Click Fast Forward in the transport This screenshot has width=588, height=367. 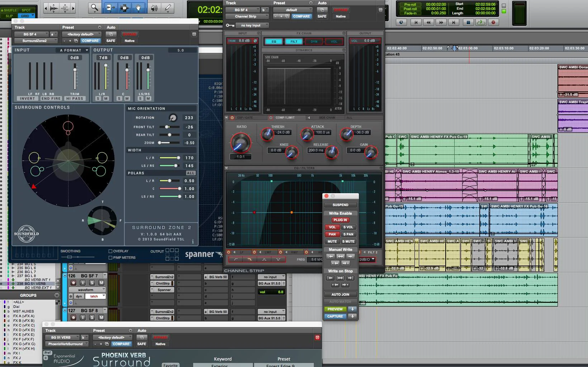[441, 22]
